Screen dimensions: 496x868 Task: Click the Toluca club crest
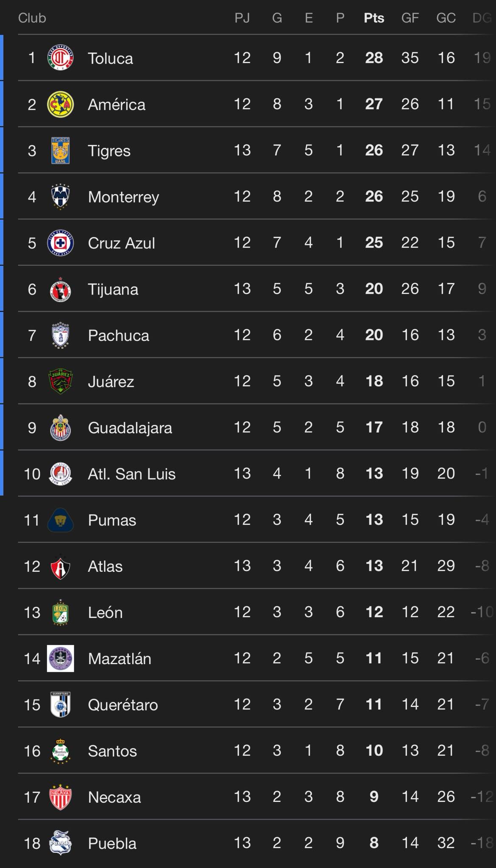60,58
